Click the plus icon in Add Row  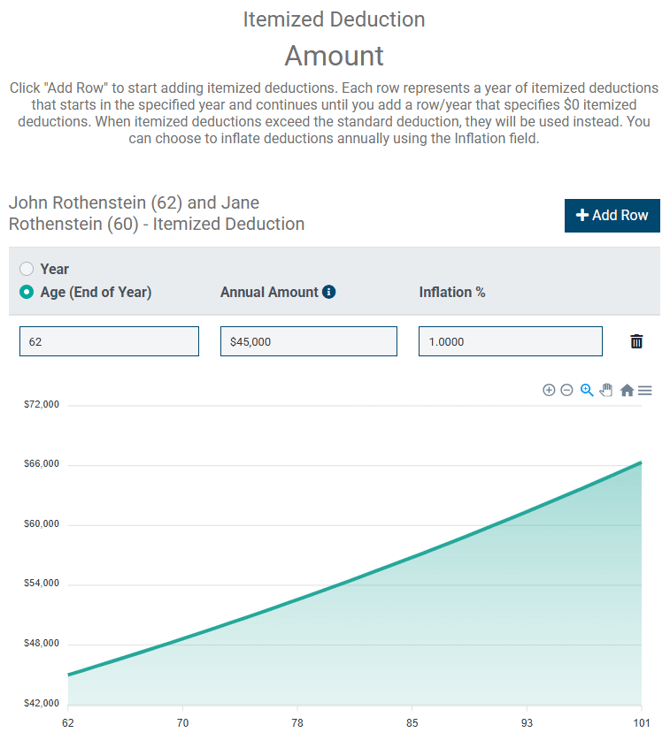coord(582,215)
